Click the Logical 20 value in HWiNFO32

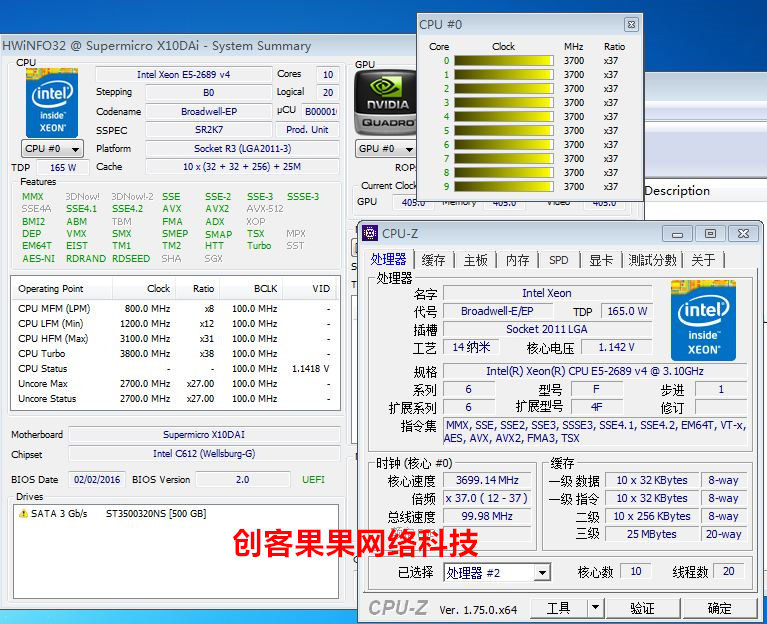point(328,92)
